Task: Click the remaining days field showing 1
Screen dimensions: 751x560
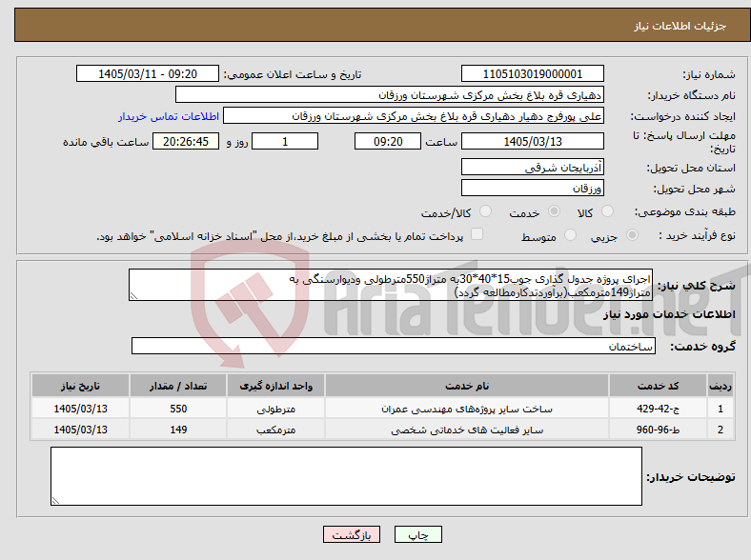Action: [x=285, y=141]
